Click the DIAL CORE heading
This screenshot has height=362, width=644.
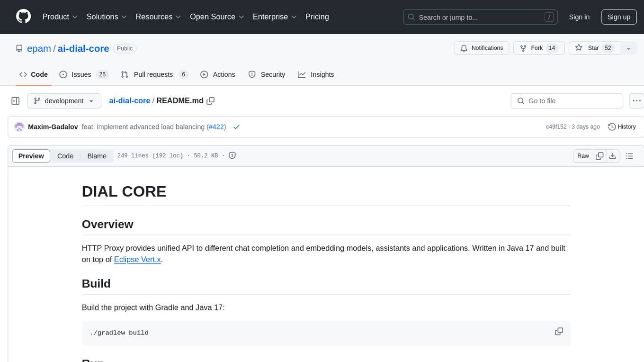coord(124,191)
